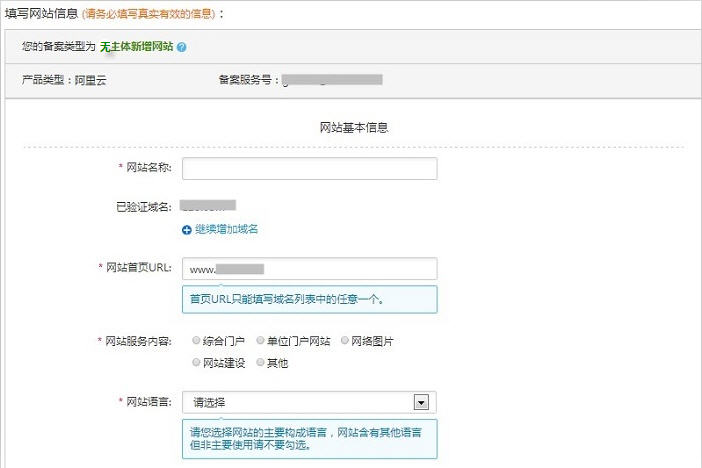This screenshot has width=702, height=468.
Task: Click the 已验证域名 label
Action: tap(144, 207)
